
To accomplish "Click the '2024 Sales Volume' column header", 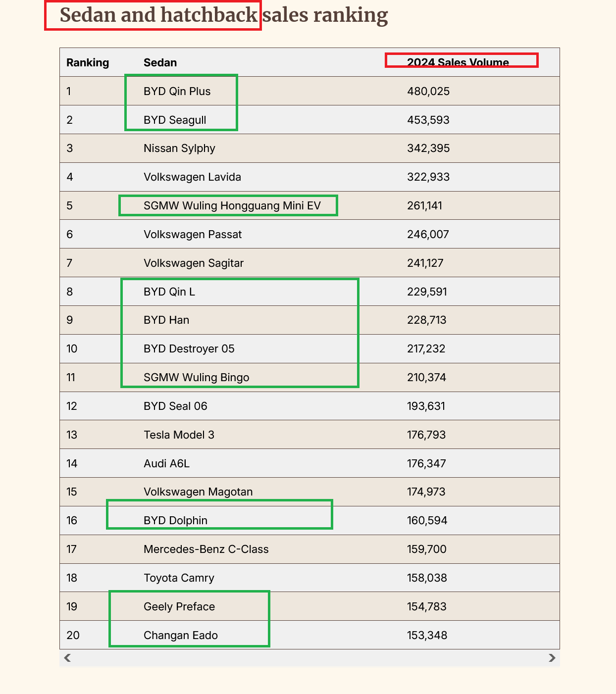I will (x=458, y=62).
